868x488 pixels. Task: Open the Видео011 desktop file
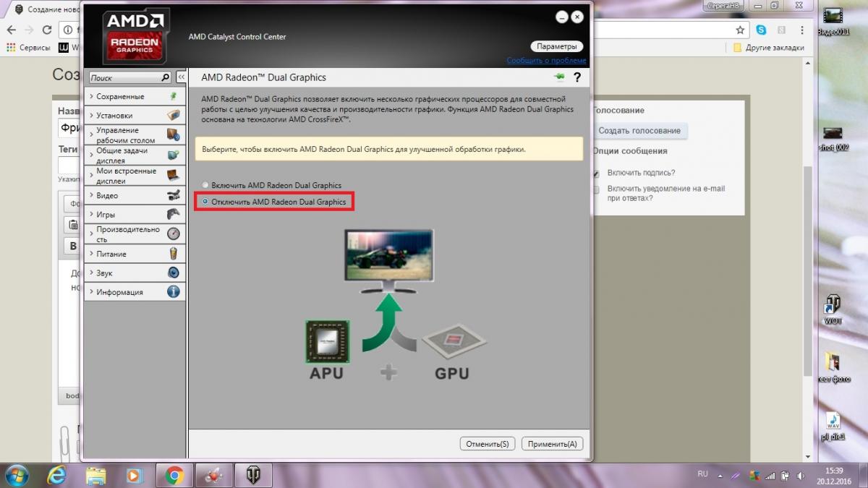(x=833, y=21)
